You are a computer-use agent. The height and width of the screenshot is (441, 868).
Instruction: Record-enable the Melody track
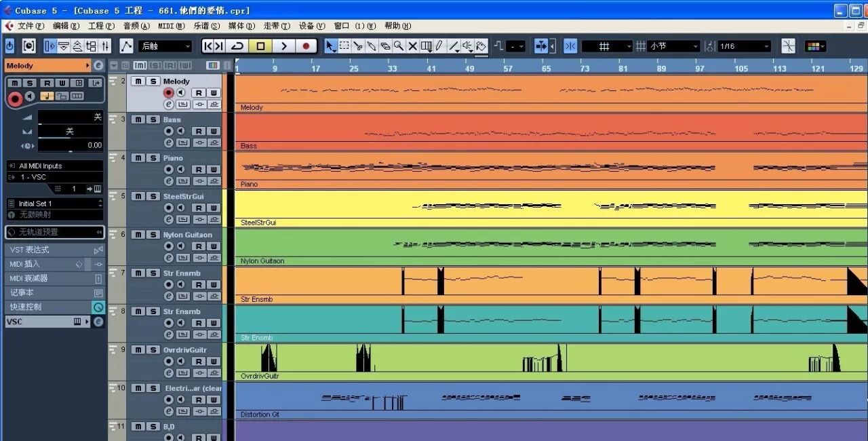pos(169,93)
